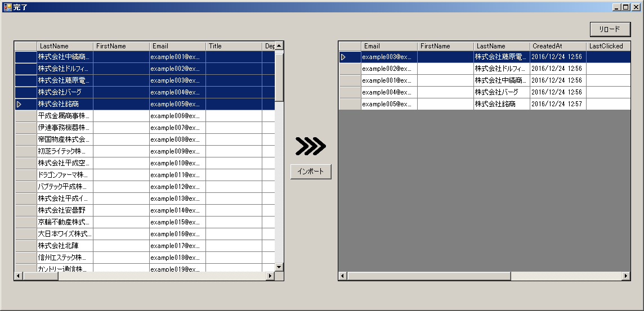Click 株式会社銘商 cell in right grid
Viewport: 644px width, 311px height.
click(x=502, y=104)
